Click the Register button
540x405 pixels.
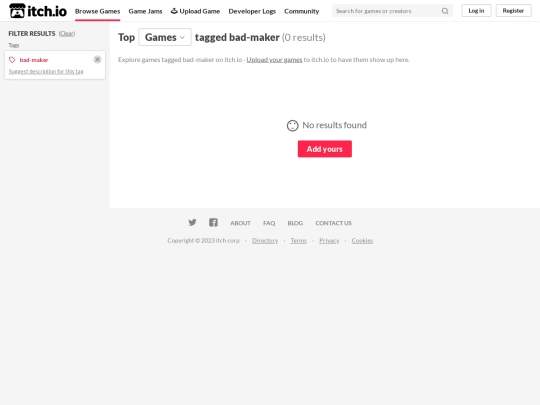(513, 11)
